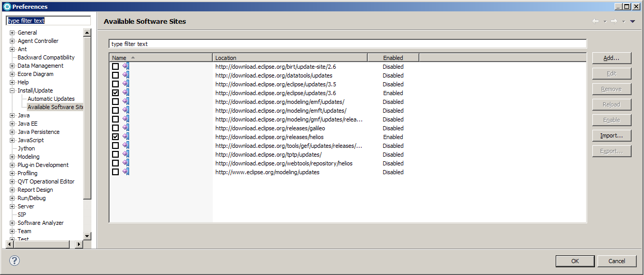The width and height of the screenshot is (644, 275).
Task: Click the site icon in the eclipse/updates/3.6 row
Action: click(x=125, y=93)
